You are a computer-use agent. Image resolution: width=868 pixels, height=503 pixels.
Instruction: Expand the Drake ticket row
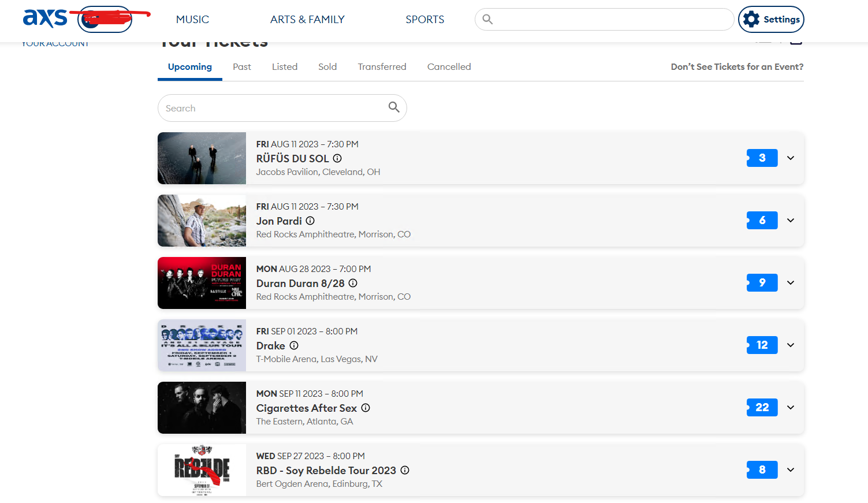coord(791,345)
